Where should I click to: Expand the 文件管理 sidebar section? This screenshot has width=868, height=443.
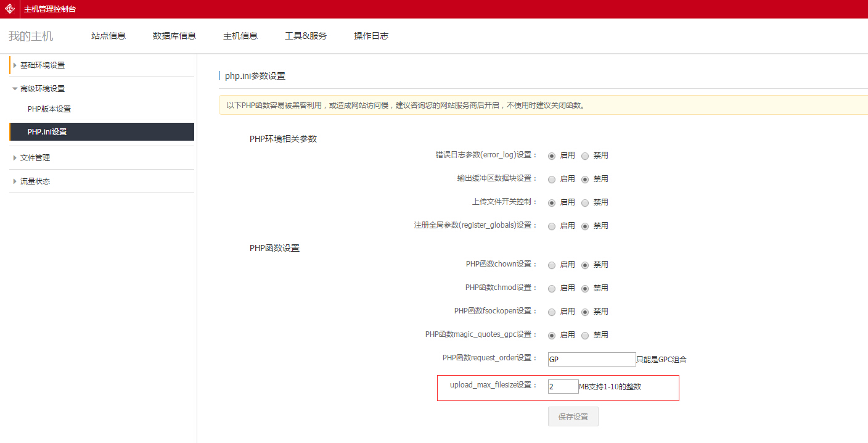(35, 158)
